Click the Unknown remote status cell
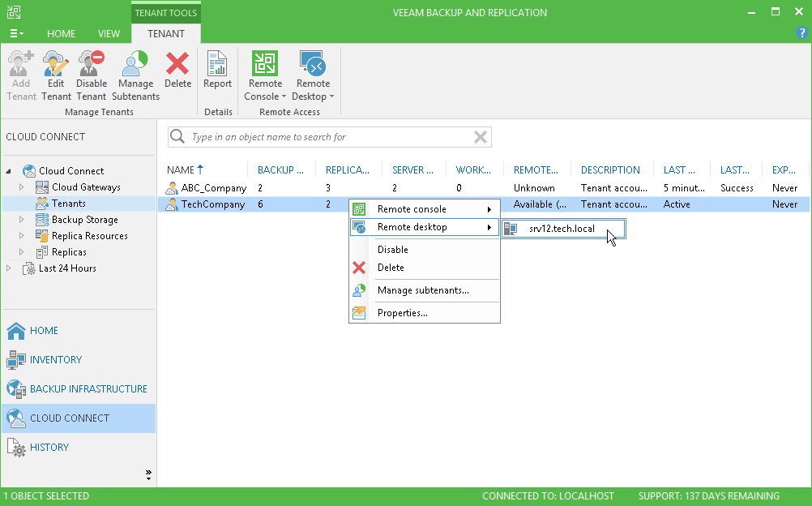This screenshot has width=812, height=506. click(x=534, y=188)
